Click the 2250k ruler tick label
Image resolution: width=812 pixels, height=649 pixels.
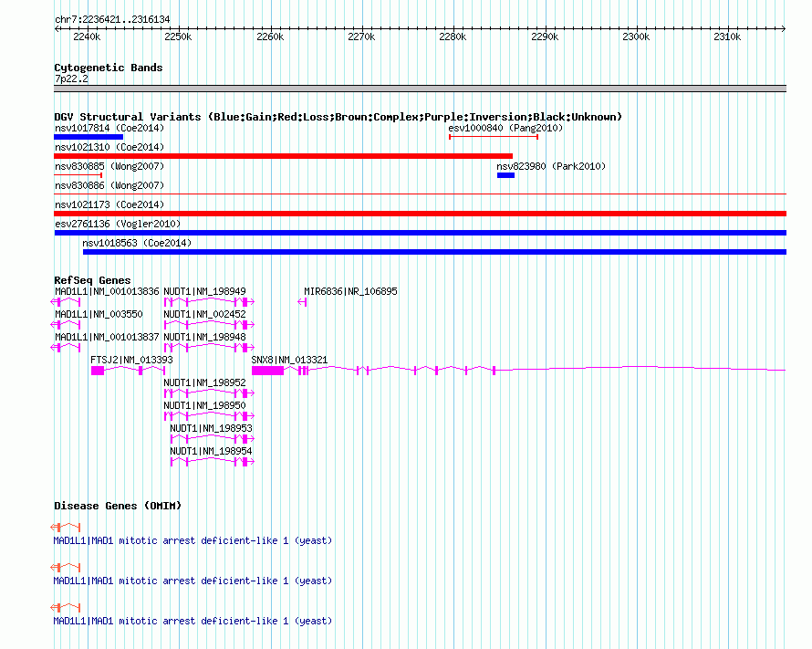(x=178, y=37)
